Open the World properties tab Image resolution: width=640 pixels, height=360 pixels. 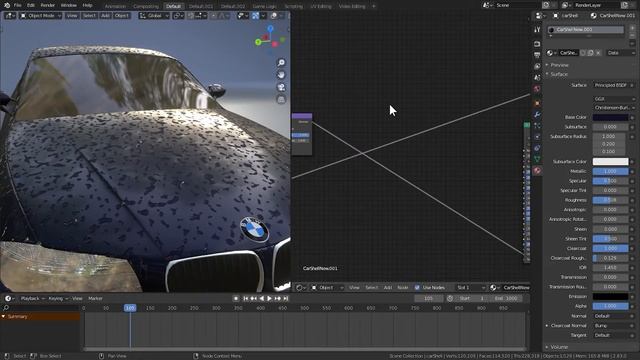537,89
